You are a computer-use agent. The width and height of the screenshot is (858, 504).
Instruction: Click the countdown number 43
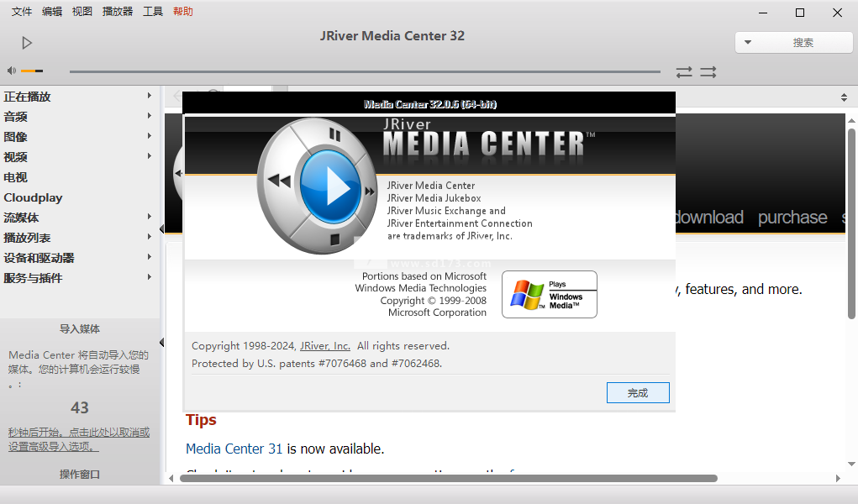tap(79, 407)
